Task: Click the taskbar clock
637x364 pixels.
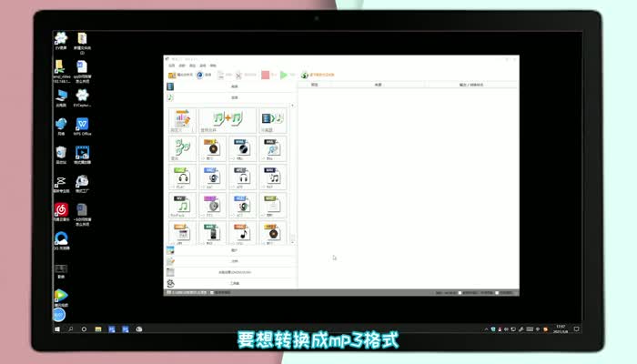Action: [x=561, y=329]
